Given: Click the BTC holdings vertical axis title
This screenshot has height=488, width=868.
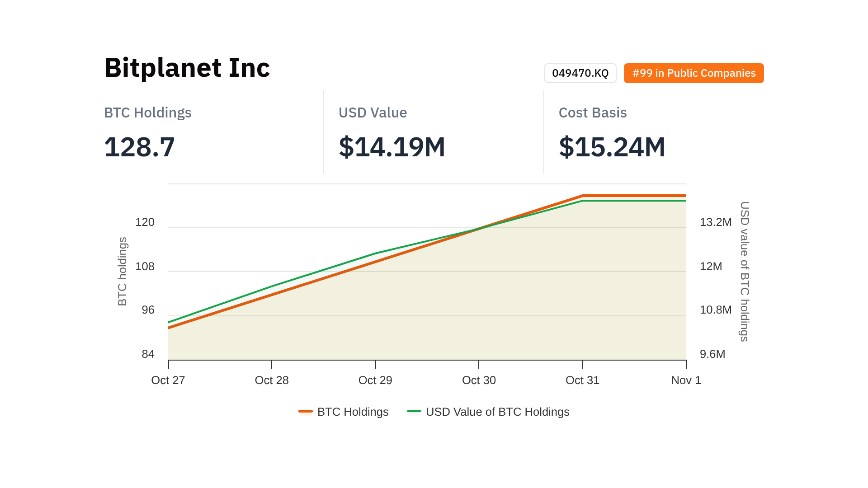Looking at the screenshot, I should pyautogui.click(x=123, y=271).
